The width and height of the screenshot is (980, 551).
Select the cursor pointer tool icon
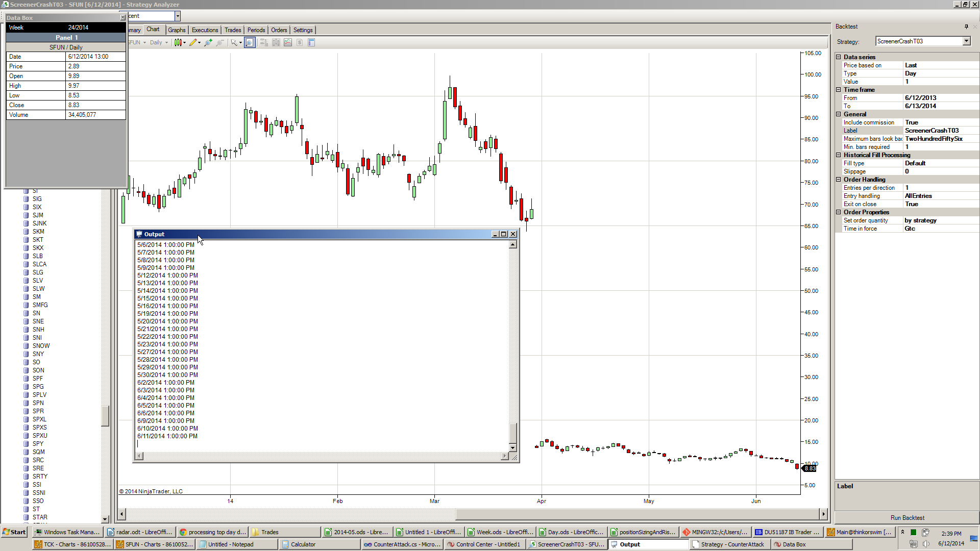point(234,42)
